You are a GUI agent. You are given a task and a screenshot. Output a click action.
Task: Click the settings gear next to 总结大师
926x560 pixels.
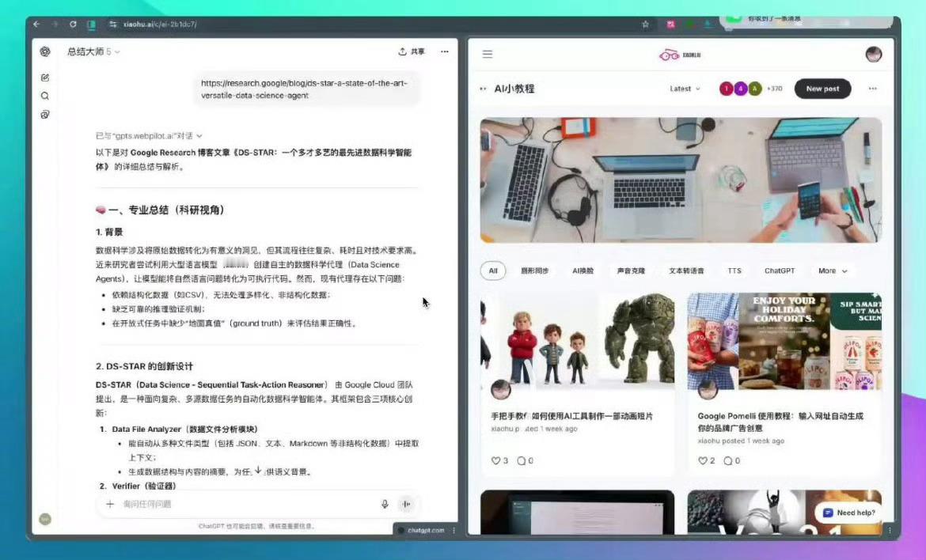(45, 51)
